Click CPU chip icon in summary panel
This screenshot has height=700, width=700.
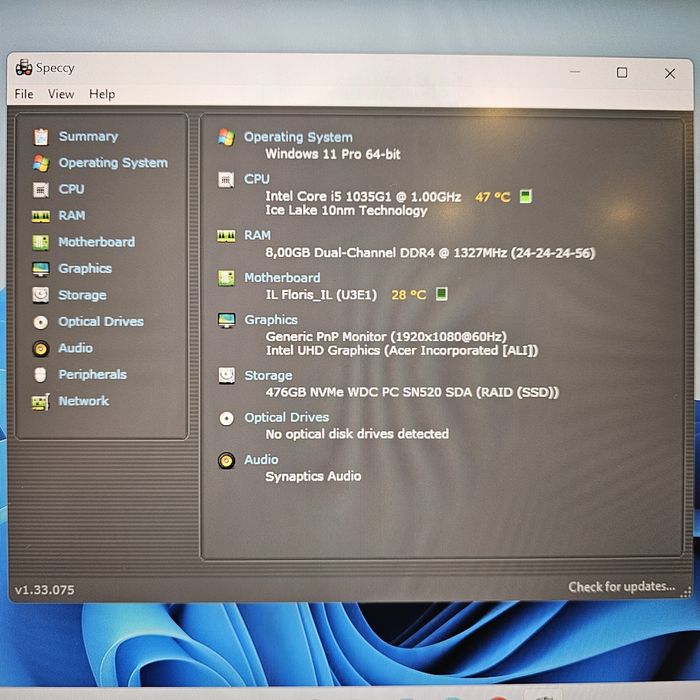tap(226, 180)
